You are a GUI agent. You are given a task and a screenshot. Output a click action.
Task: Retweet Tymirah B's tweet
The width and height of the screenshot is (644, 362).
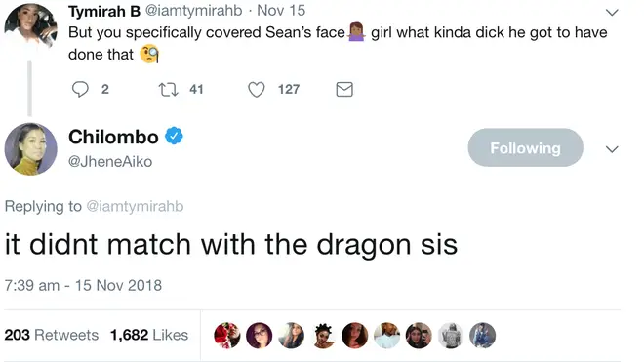(x=169, y=89)
